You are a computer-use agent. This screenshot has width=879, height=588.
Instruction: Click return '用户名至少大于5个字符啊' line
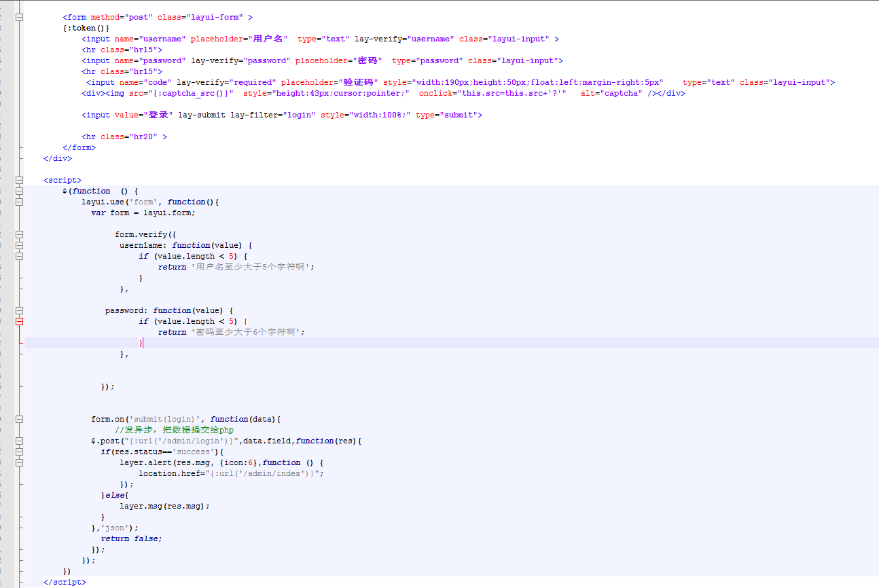[236, 267]
